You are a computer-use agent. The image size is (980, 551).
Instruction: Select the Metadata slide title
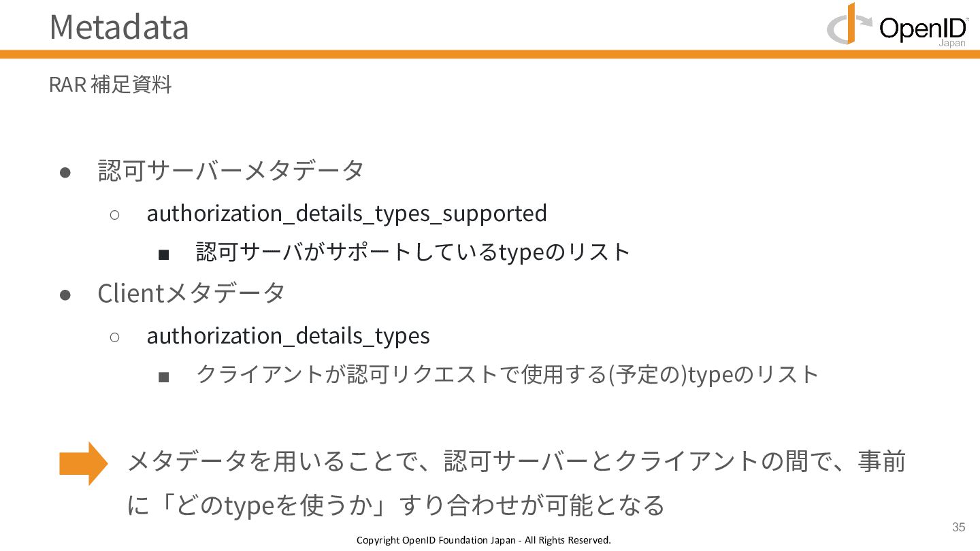coord(119,27)
